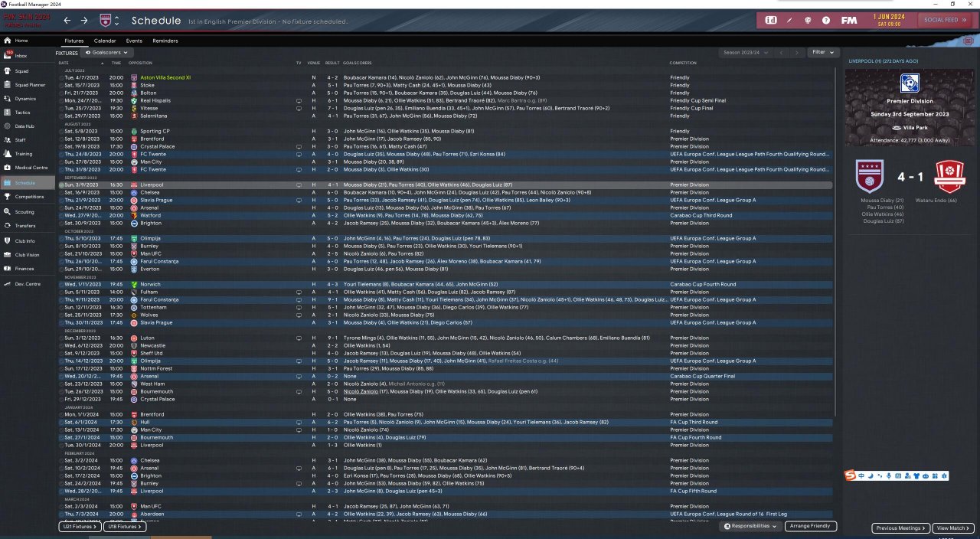This screenshot has width=980, height=539.
Task: Open the Goalscorers view dropdown
Action: point(108,53)
